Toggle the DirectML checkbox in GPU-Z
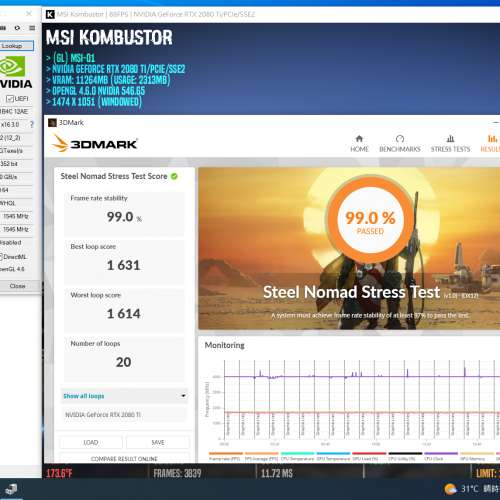500x500 pixels. (x=1, y=257)
